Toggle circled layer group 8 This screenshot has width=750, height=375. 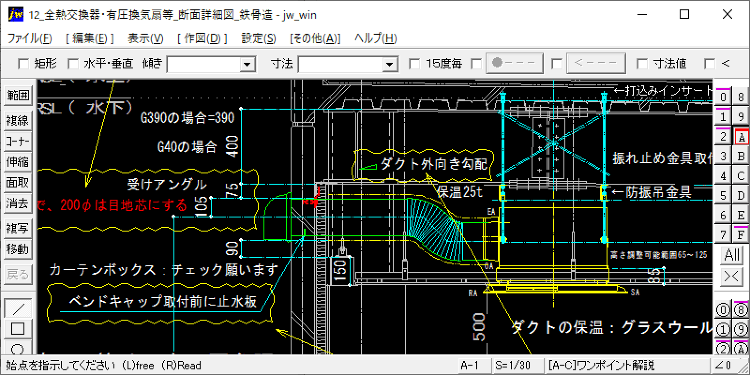tap(741, 310)
